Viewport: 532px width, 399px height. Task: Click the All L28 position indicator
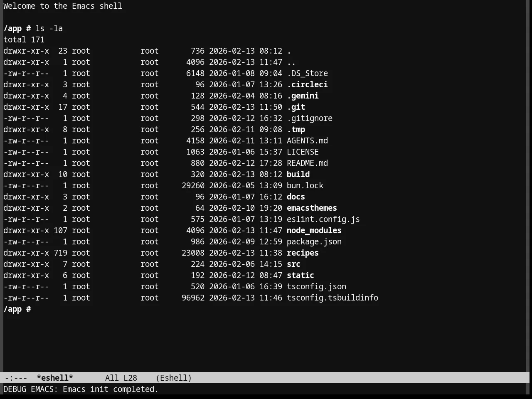(x=121, y=378)
